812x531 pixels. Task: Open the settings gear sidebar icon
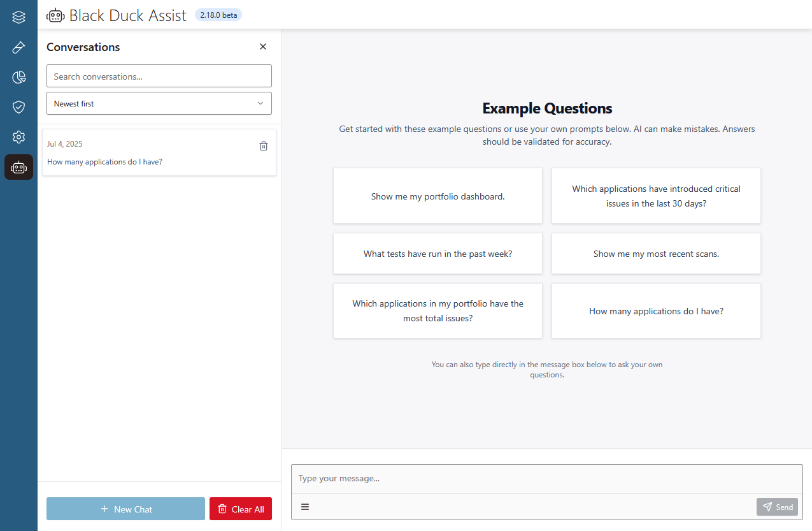(18, 137)
